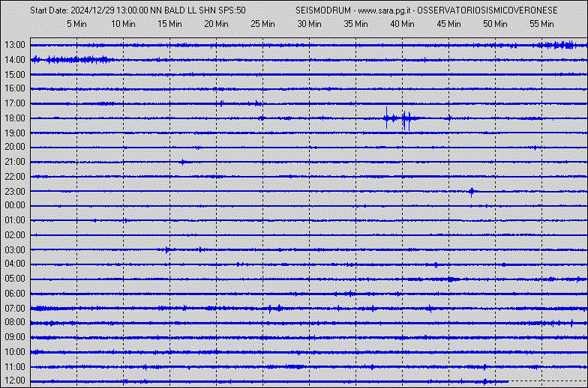
Task: Click the 15 Min column header
Action: click(x=169, y=24)
